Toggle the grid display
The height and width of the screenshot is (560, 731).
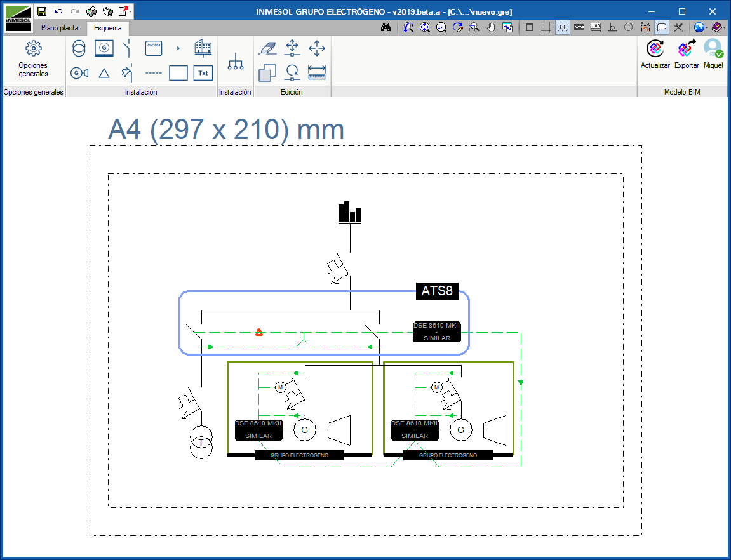click(x=546, y=27)
